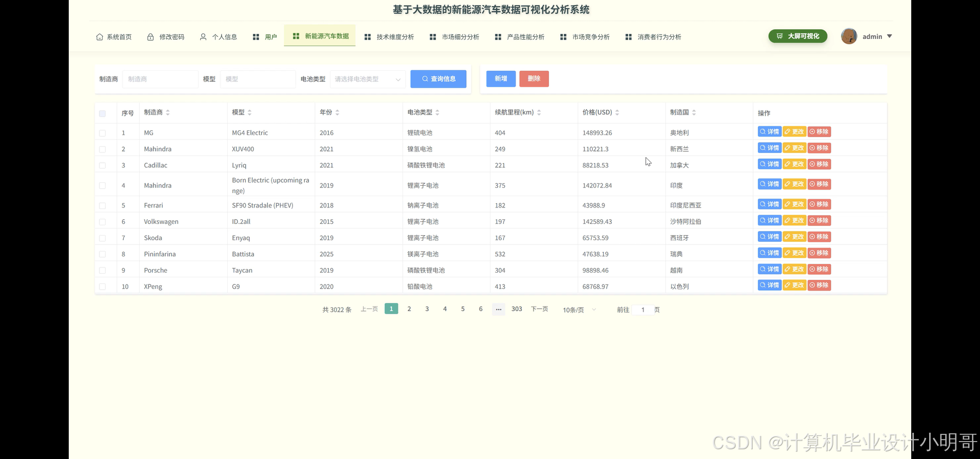The width and height of the screenshot is (980, 459).
Task: Sort the 年份 column using its sort arrows
Action: 337,112
